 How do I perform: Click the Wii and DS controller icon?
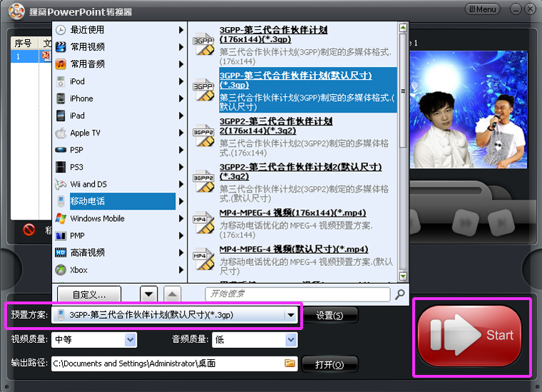pyautogui.click(x=61, y=185)
